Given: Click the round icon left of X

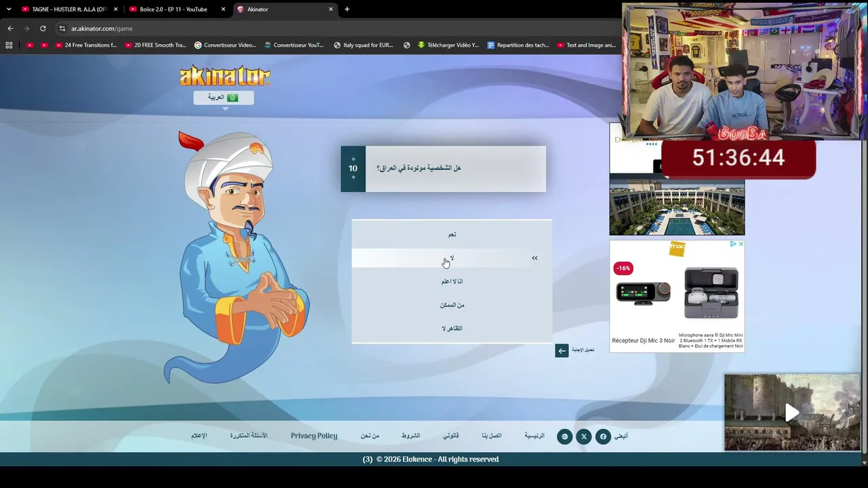Looking at the screenshot, I should (565, 436).
